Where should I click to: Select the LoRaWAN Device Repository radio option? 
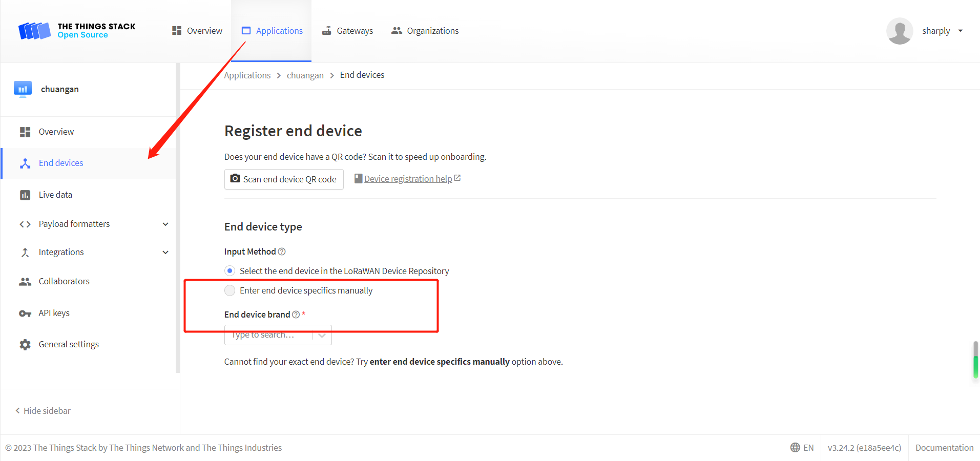[230, 271]
